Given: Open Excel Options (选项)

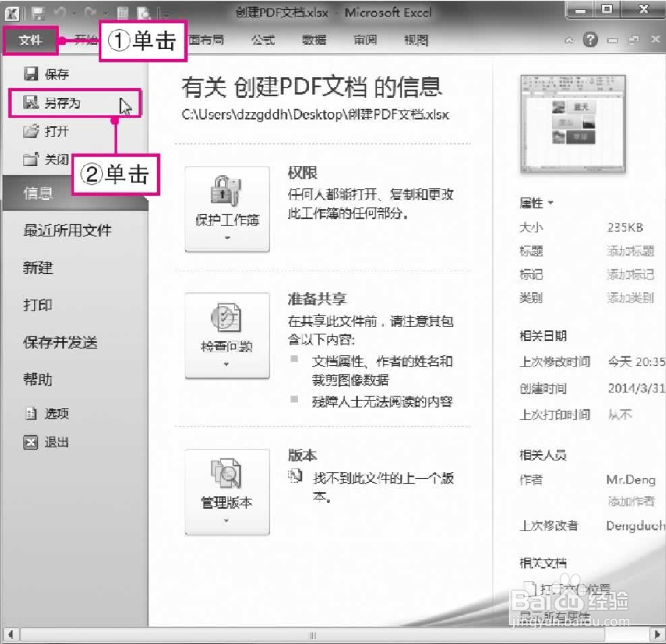Looking at the screenshot, I should 47,413.
